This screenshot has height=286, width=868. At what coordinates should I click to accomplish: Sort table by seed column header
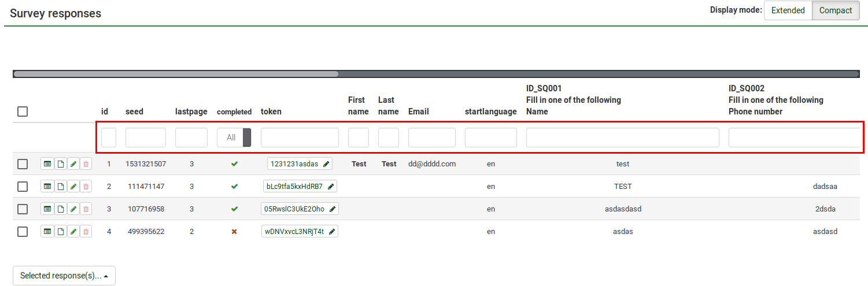pyautogui.click(x=134, y=112)
